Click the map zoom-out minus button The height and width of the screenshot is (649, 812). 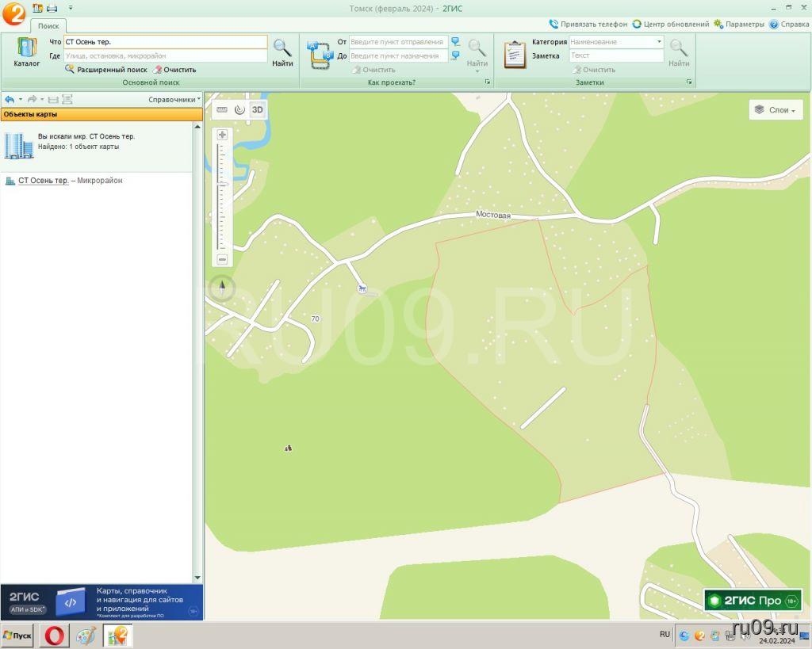coord(222,259)
